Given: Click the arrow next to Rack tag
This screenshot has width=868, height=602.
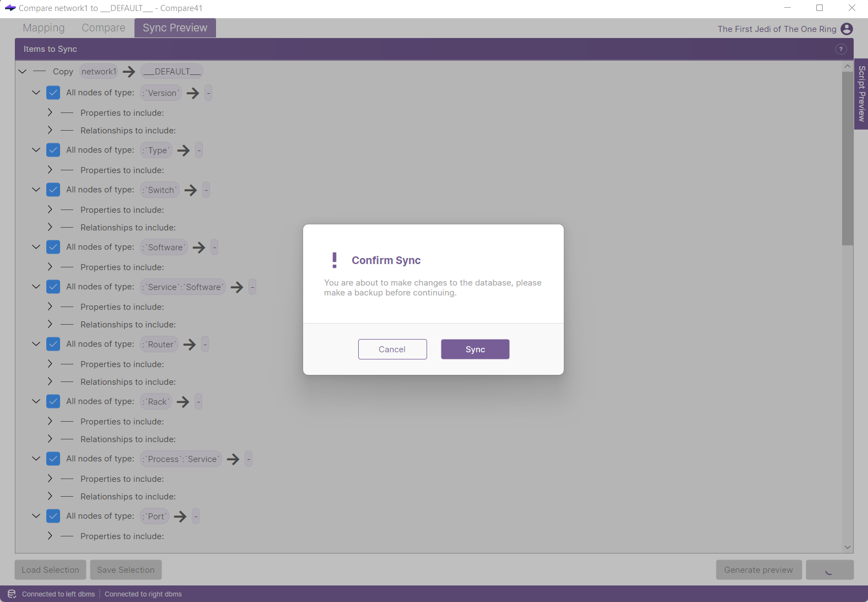Looking at the screenshot, I should click(x=183, y=401).
